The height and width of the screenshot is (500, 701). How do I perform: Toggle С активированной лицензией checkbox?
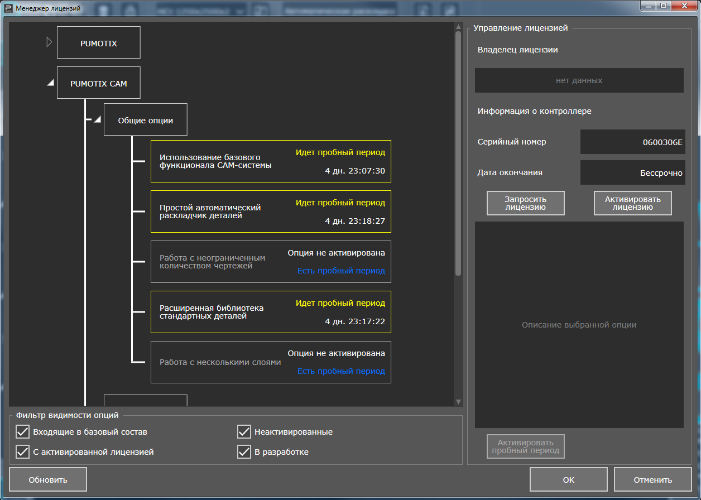point(22,452)
